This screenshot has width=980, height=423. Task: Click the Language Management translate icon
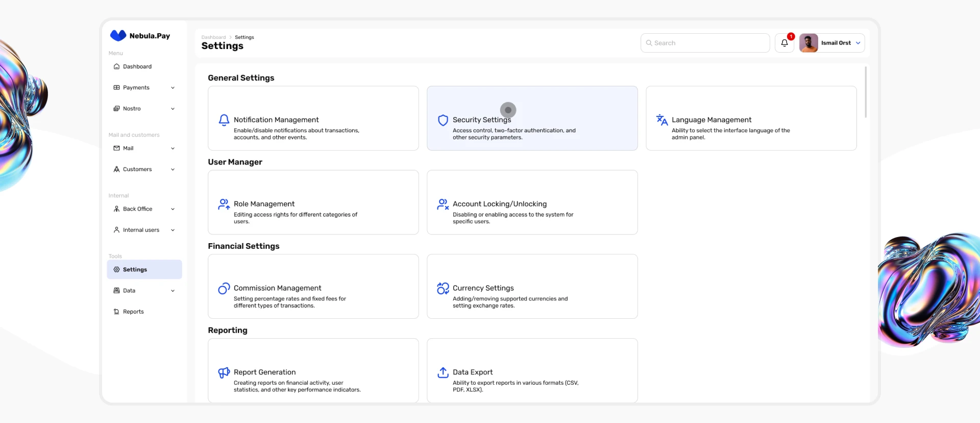662,120
